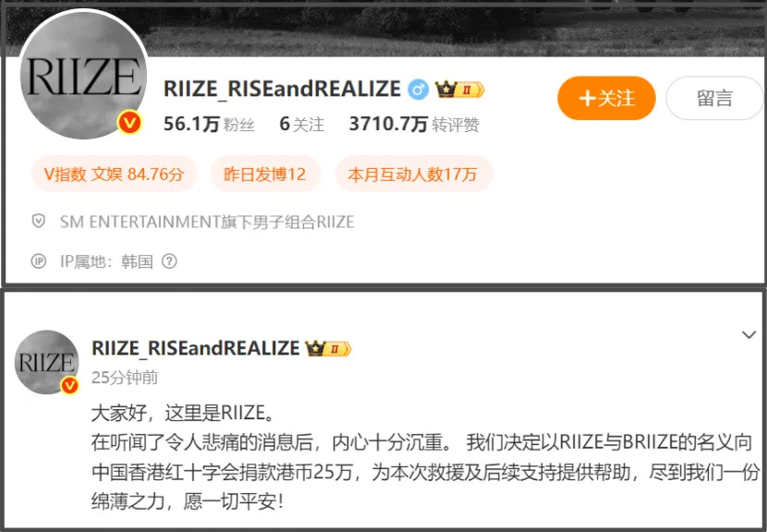Click the RIIZE profile avatar image
The image size is (767, 532).
coord(83,75)
